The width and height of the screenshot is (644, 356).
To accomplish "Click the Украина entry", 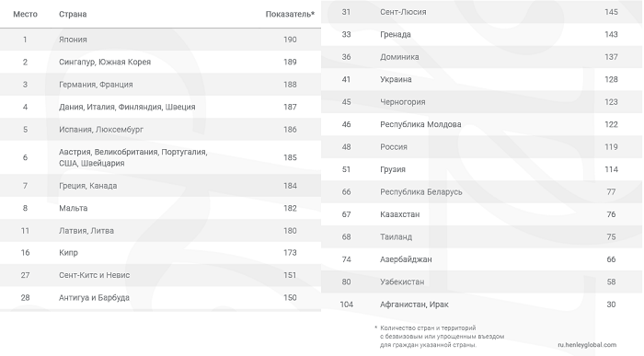I will click(396, 80).
